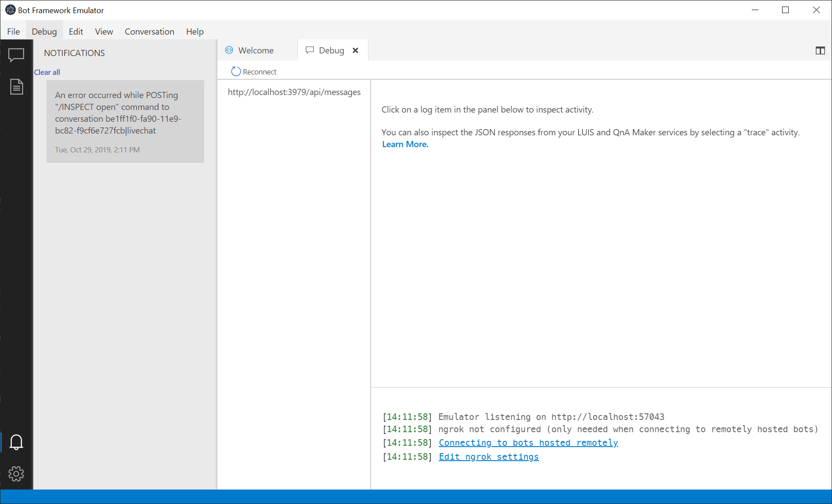This screenshot has height=504, width=832.
Task: Select the /INSPECT open error notification
Action: [x=125, y=121]
